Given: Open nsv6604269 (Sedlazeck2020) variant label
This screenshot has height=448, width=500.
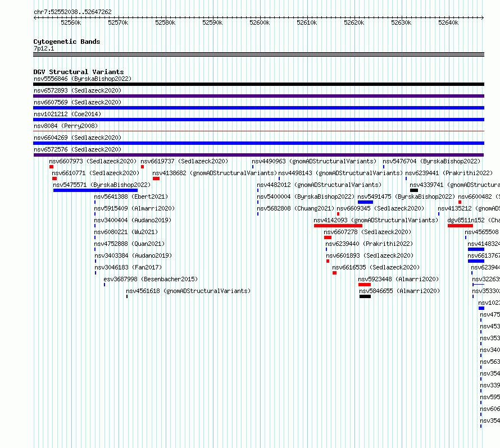Looking at the screenshot, I should 78,138.
